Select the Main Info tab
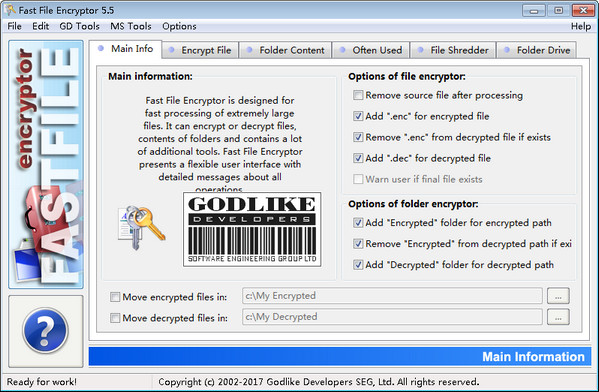599x392 pixels. tap(126, 49)
